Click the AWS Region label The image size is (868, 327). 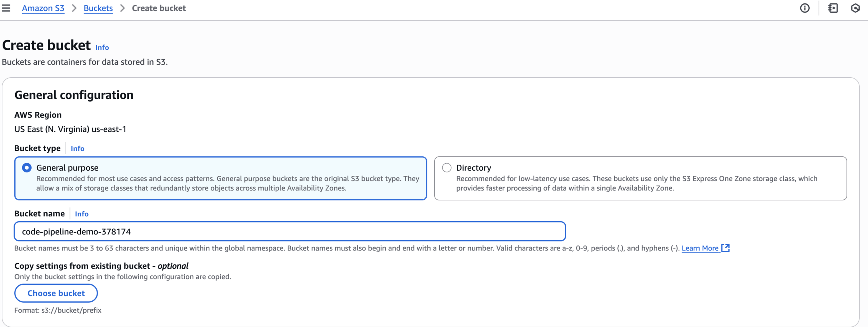tap(38, 115)
